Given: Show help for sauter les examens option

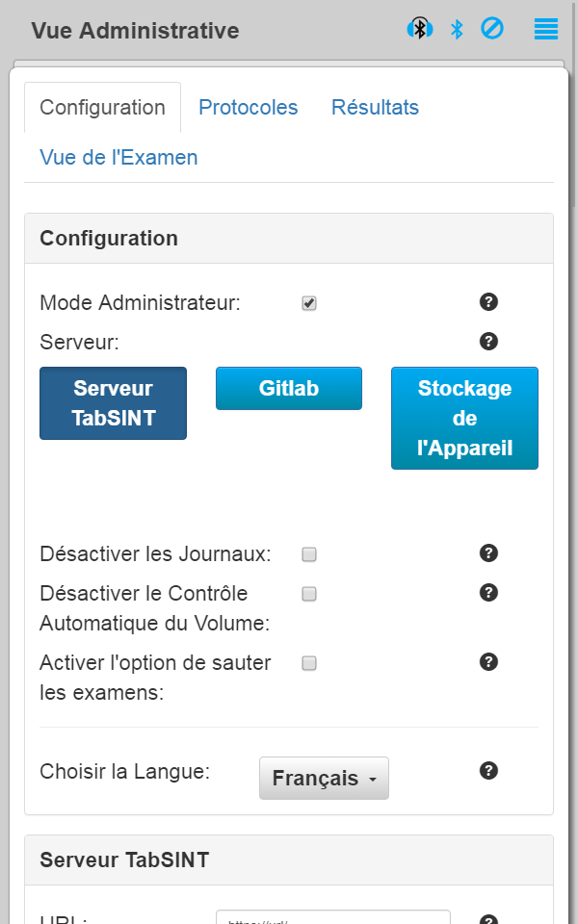Looking at the screenshot, I should coord(488,661).
